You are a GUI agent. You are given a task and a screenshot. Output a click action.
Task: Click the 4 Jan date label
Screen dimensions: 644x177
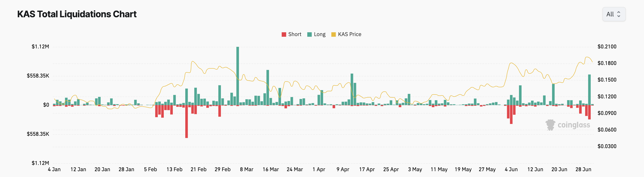coord(54,169)
